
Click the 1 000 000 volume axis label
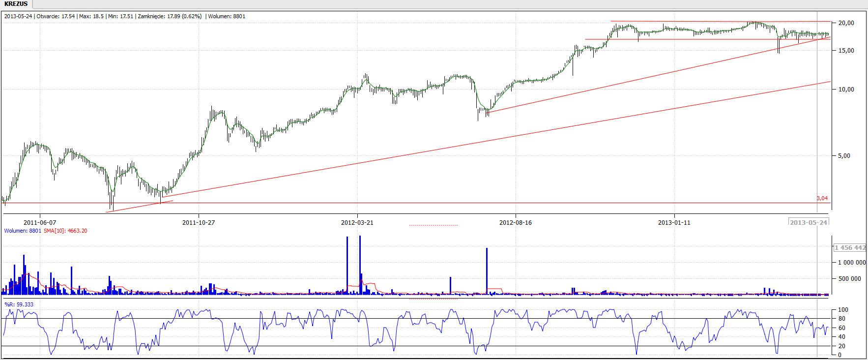click(852, 263)
